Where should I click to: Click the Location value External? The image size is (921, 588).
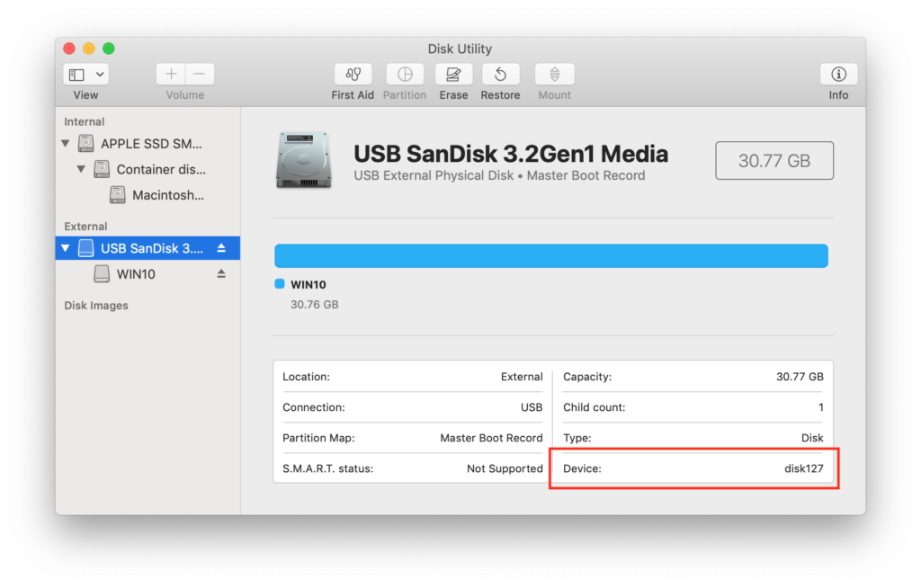tap(522, 377)
